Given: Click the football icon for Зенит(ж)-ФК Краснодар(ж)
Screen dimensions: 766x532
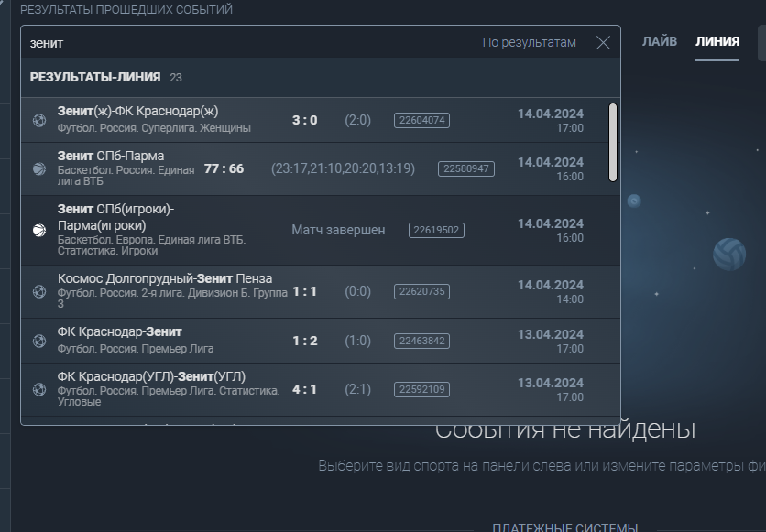Looking at the screenshot, I should click(39, 120).
